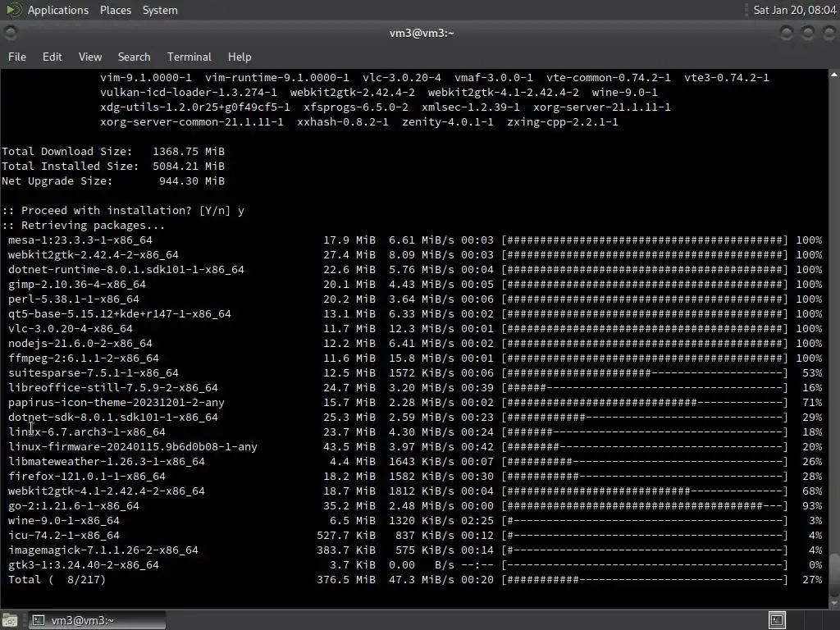Click the gtk3-1:3.24.40-2-x86_64 line
This screenshot has height=630, width=840.
[x=415, y=564]
